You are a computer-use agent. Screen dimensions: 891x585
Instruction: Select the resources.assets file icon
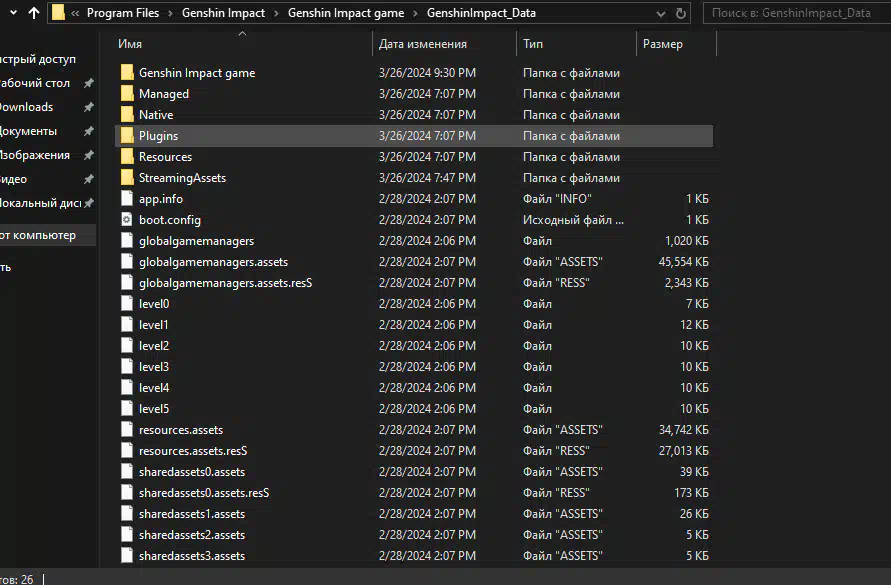(127, 430)
